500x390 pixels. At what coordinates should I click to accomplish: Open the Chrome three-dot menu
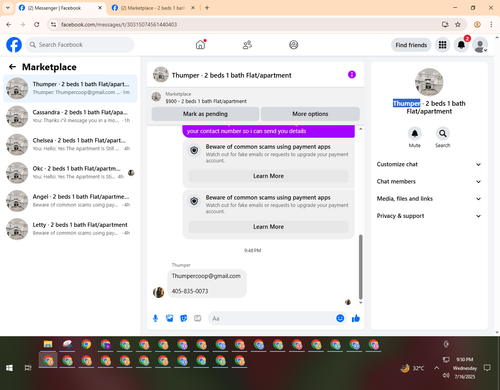pyautogui.click(x=491, y=24)
